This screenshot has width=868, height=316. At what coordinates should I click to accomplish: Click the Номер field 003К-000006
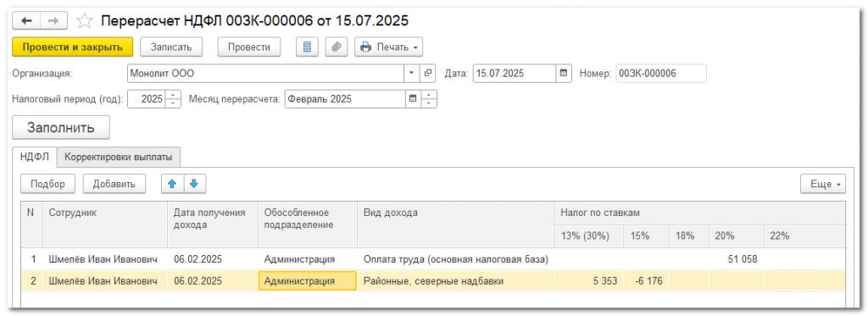coord(661,73)
